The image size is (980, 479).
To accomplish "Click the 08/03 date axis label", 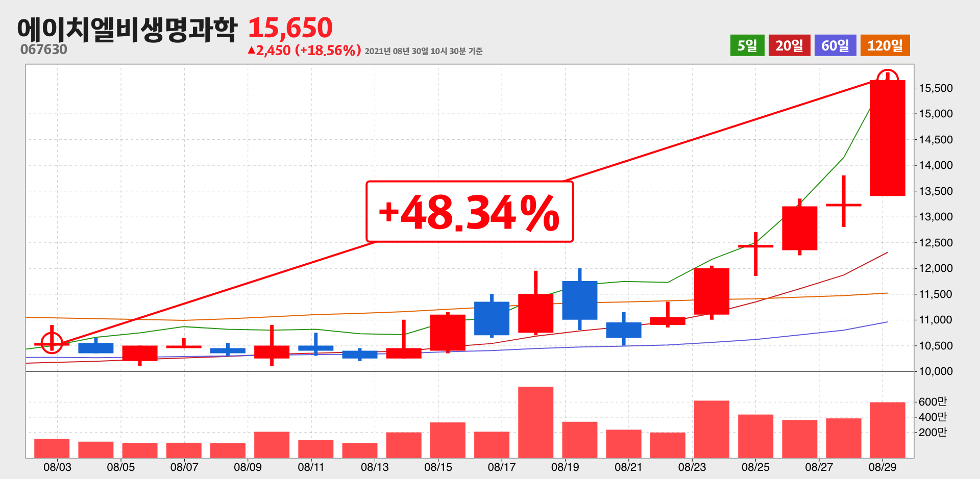I will [x=57, y=467].
